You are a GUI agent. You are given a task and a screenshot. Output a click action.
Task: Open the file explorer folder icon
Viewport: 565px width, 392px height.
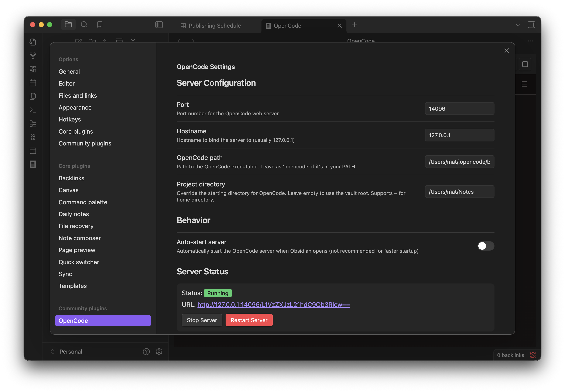coord(68,25)
